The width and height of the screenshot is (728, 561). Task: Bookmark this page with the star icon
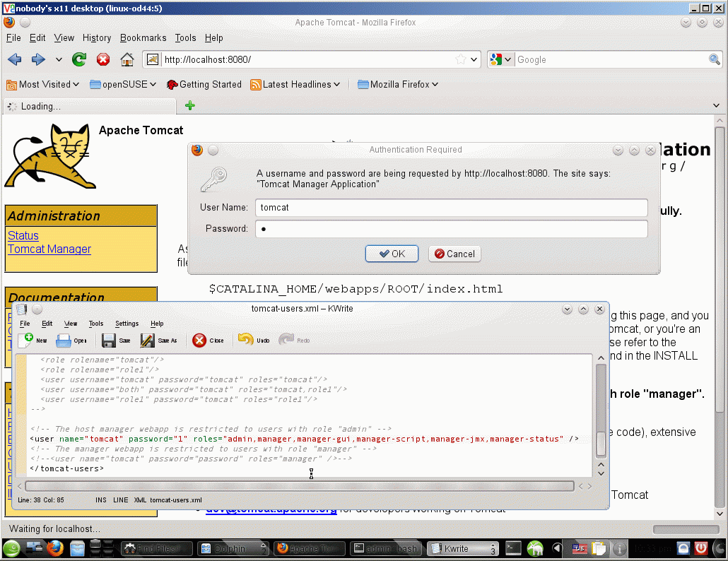461,59
